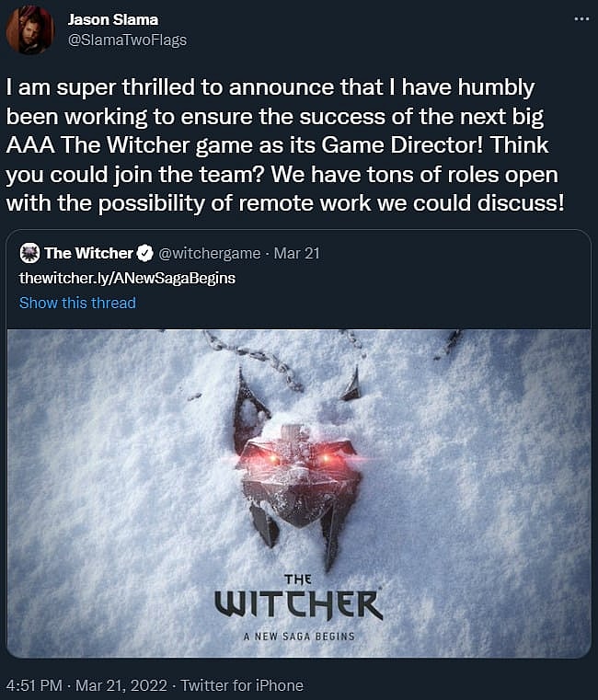The height and width of the screenshot is (700, 598).
Task: Open the @witchergame handle
Action: pos(210,254)
